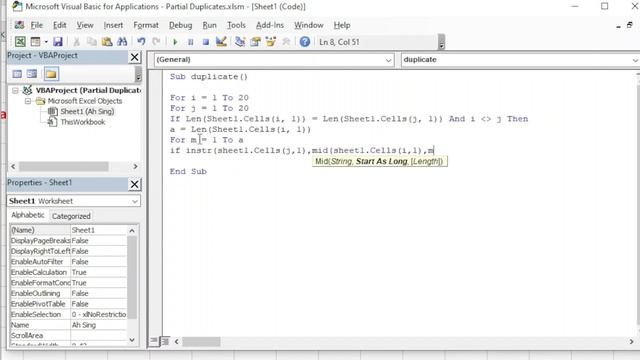Click View Object icon in Project pane

tap(32, 74)
